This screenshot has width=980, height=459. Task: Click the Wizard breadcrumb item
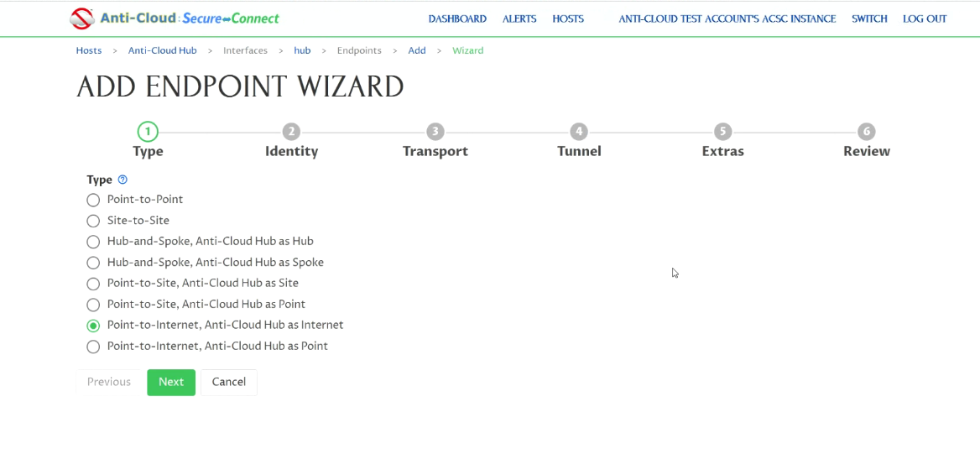click(x=468, y=50)
